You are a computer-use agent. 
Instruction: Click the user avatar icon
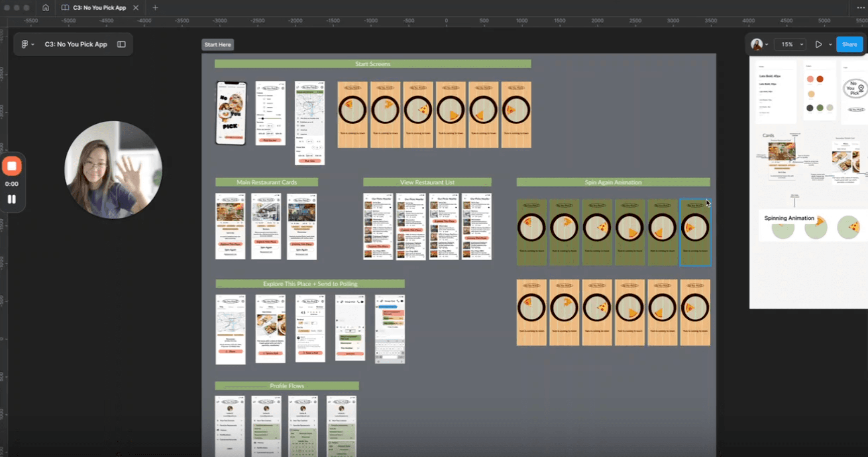tap(756, 45)
